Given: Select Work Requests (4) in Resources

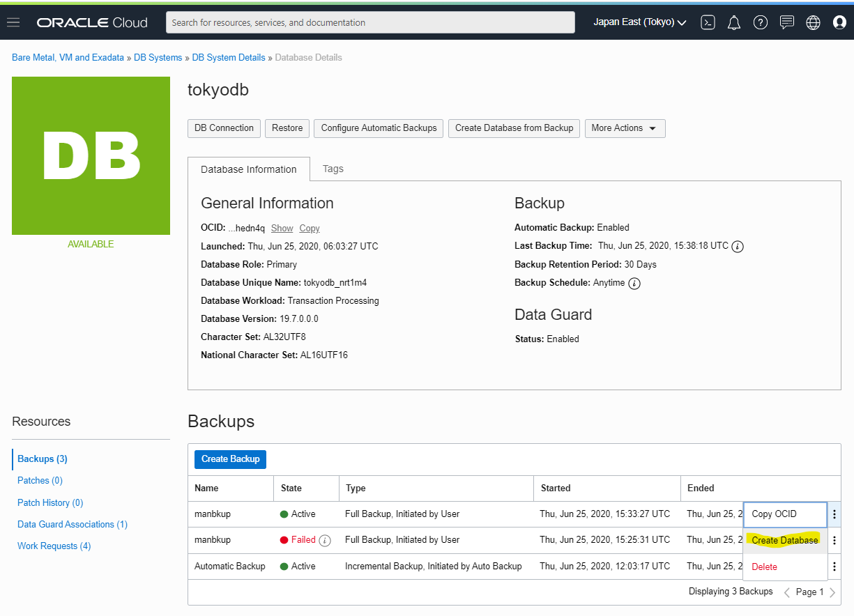Looking at the screenshot, I should click(54, 546).
